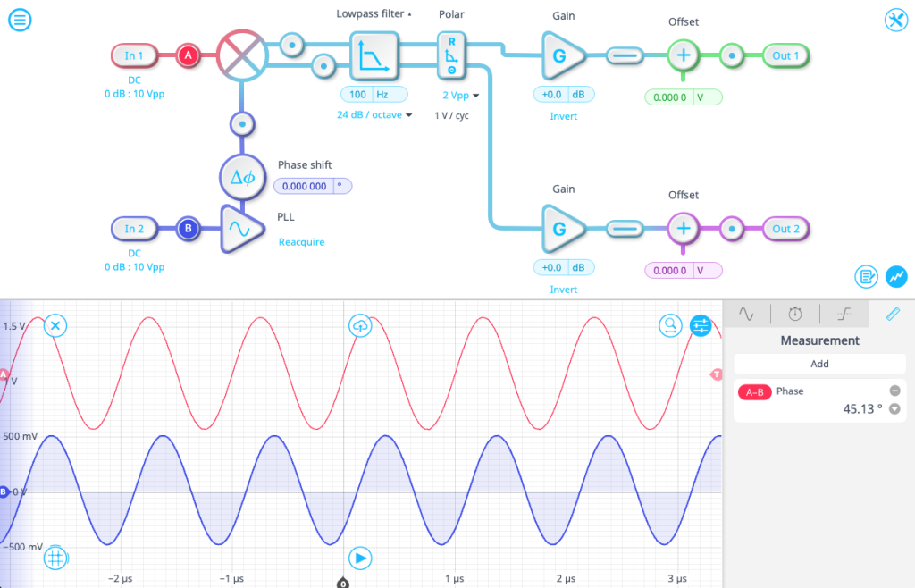Click the time zero marker at bottom
The height and width of the screenshot is (588, 915).
[343, 582]
